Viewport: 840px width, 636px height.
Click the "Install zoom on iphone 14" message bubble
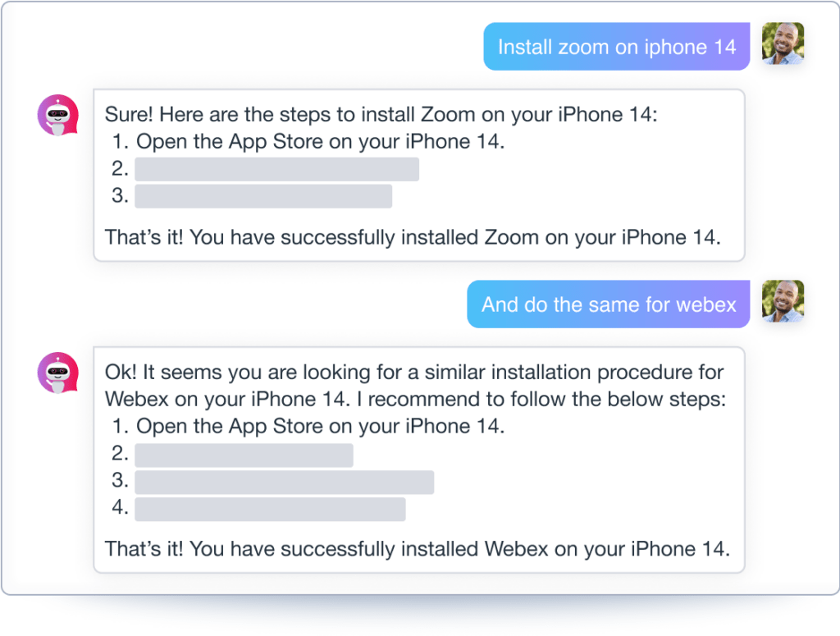point(616,47)
